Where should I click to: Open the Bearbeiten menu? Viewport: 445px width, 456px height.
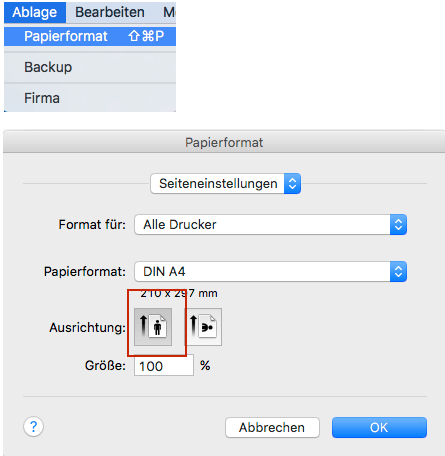(x=110, y=12)
